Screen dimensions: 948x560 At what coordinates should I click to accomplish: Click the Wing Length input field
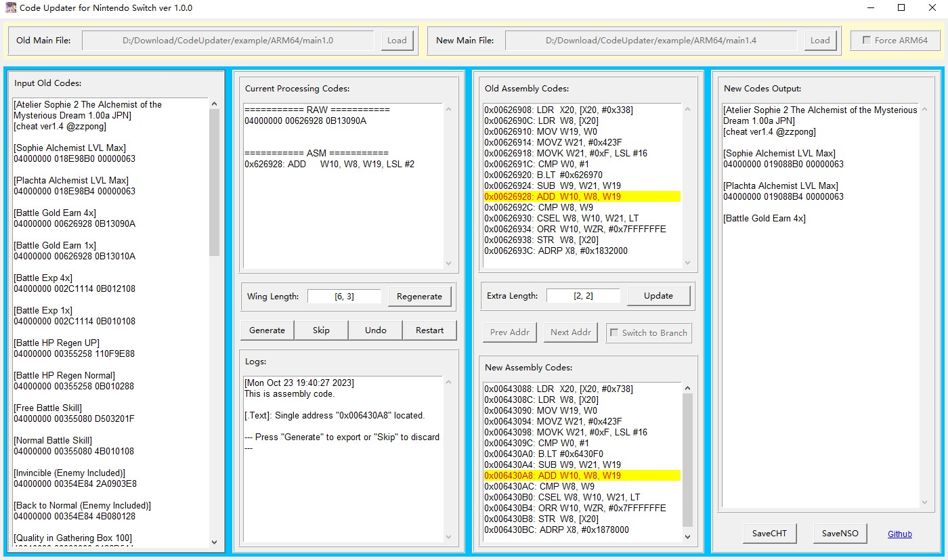click(x=344, y=296)
